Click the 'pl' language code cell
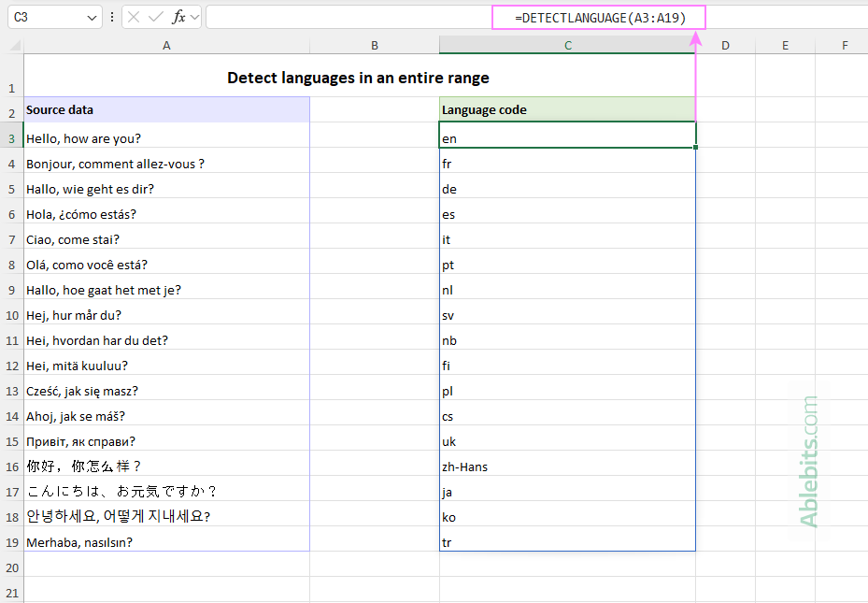Viewport: 868px width, 603px height. point(567,388)
